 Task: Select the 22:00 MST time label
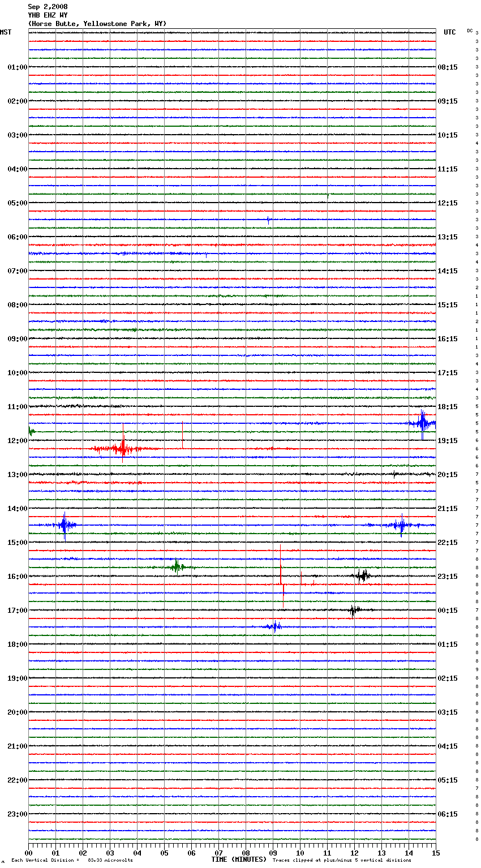click(x=18, y=780)
